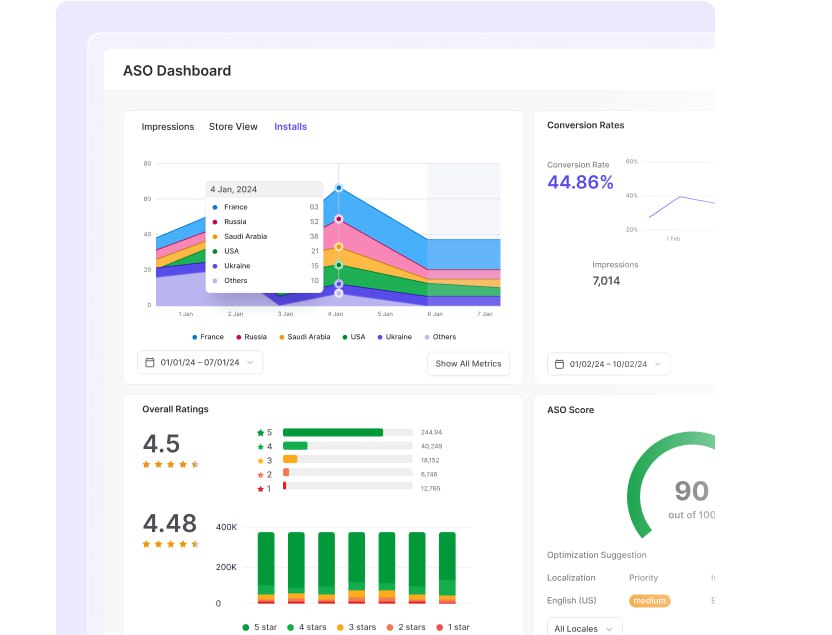Click the 5-star rating progress bar
832x635 pixels.
[348, 432]
